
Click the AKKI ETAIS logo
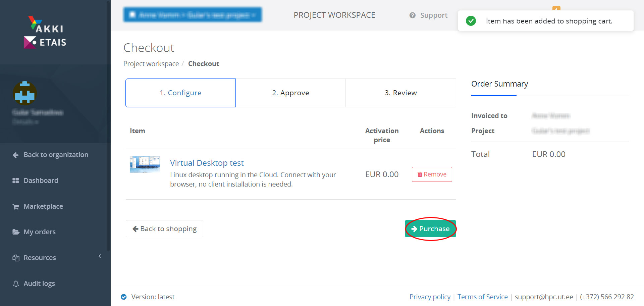click(x=45, y=33)
